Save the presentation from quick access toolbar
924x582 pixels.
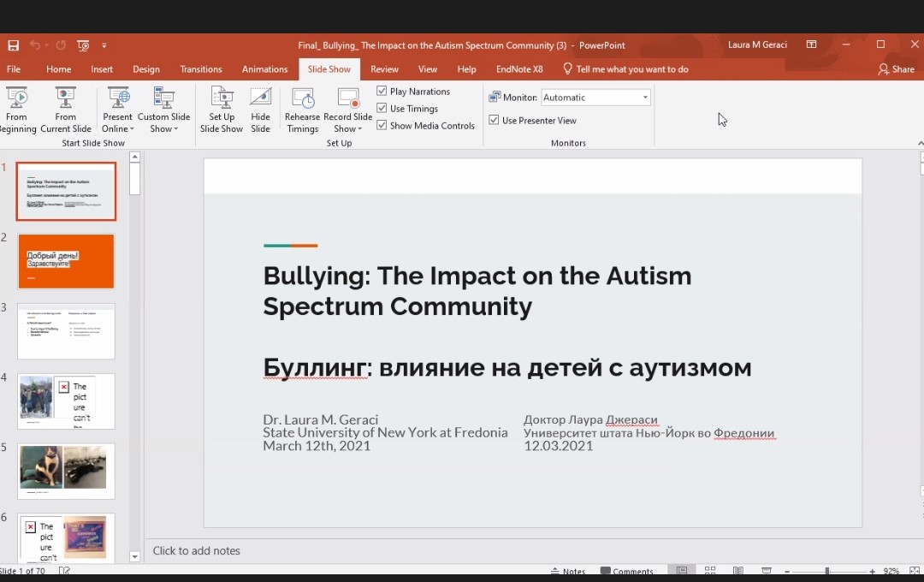pos(13,45)
